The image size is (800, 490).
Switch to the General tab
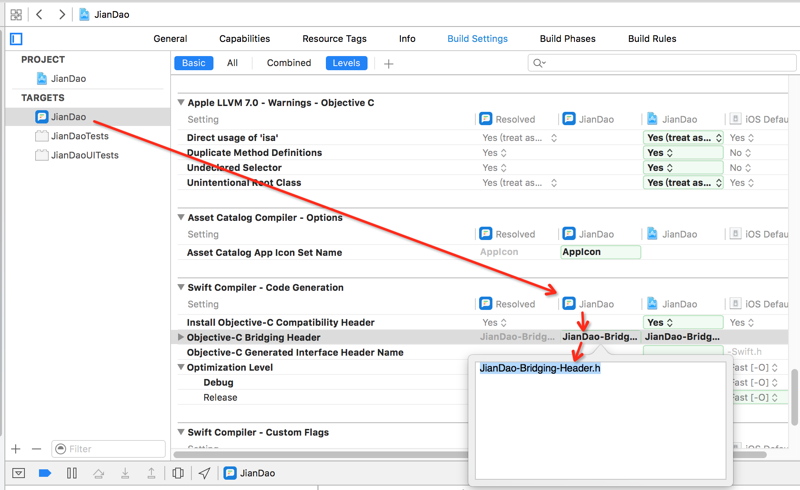pyautogui.click(x=170, y=39)
